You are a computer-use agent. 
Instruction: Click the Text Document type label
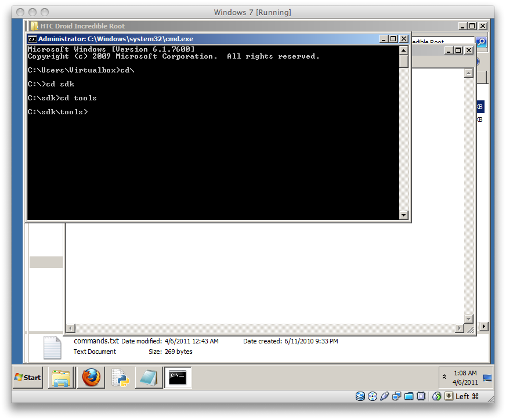[x=95, y=352]
